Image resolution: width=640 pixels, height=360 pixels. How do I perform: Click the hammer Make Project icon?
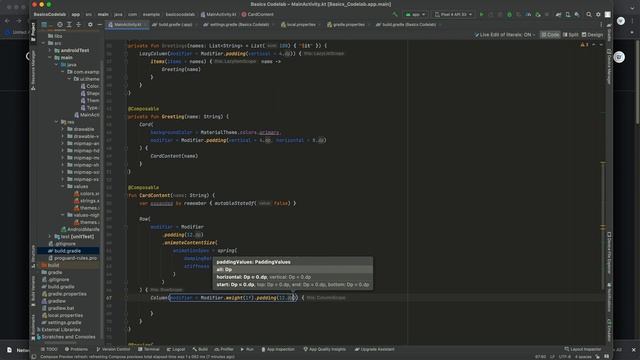pyautogui.click(x=395, y=14)
